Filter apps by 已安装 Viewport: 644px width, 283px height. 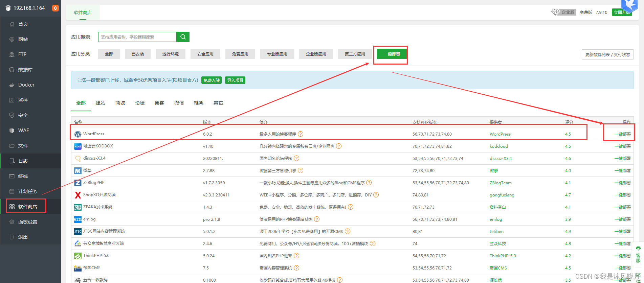point(138,54)
